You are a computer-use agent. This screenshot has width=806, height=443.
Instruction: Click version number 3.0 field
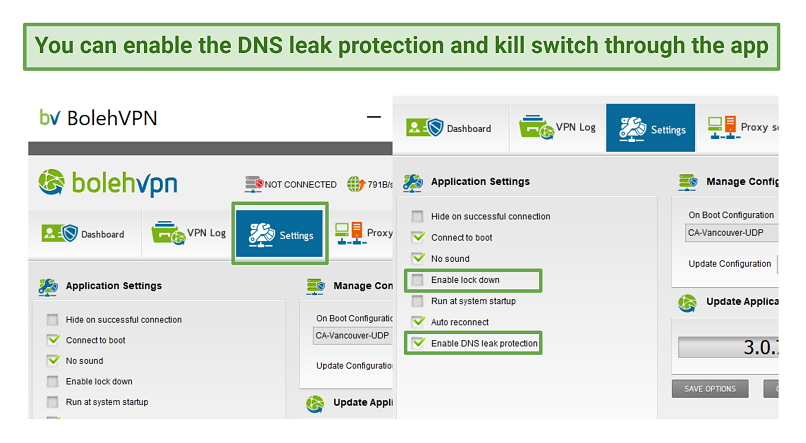728,347
